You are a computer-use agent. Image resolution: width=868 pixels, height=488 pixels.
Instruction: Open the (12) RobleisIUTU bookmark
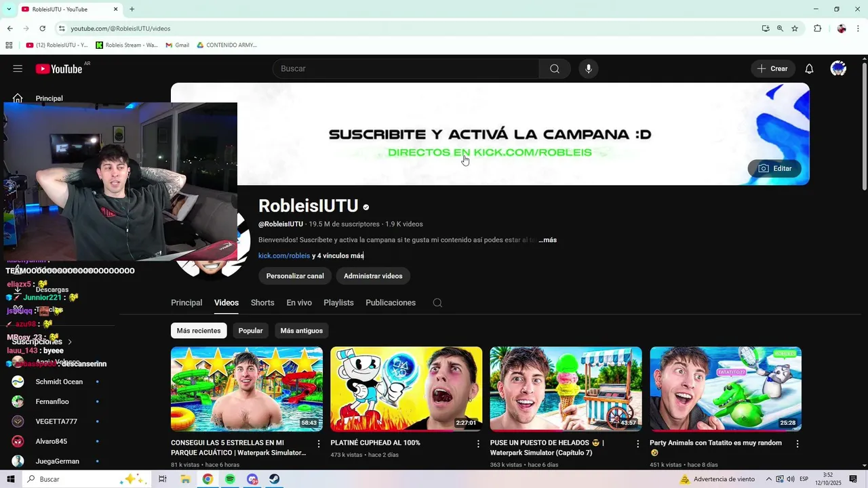pos(57,45)
